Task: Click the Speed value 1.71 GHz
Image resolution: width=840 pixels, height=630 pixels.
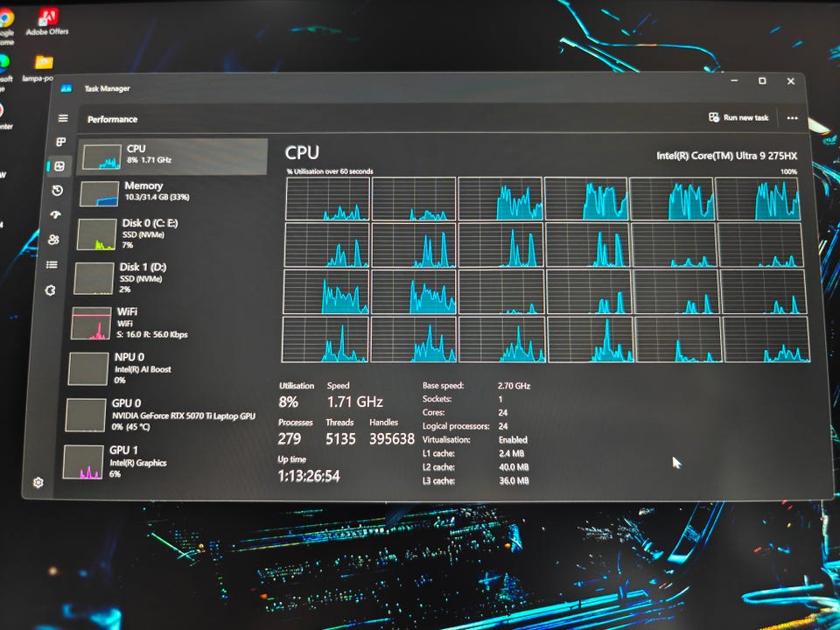Action: pyautogui.click(x=354, y=402)
